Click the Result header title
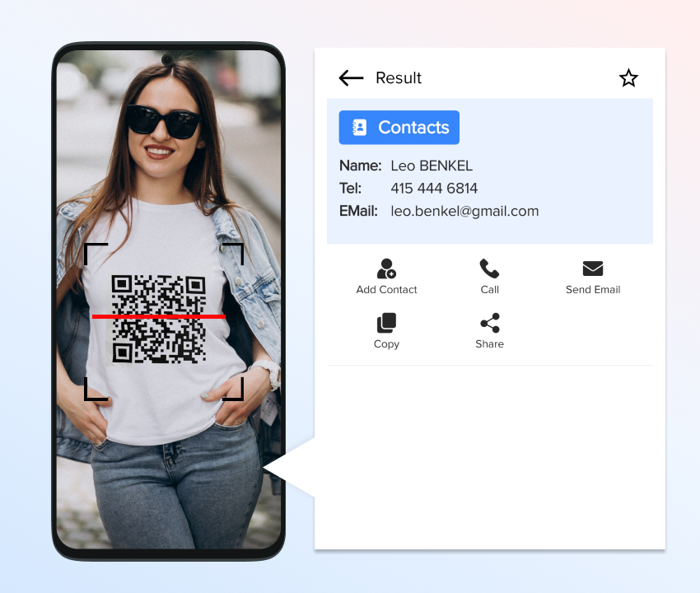The height and width of the screenshot is (593, 700). click(x=399, y=78)
